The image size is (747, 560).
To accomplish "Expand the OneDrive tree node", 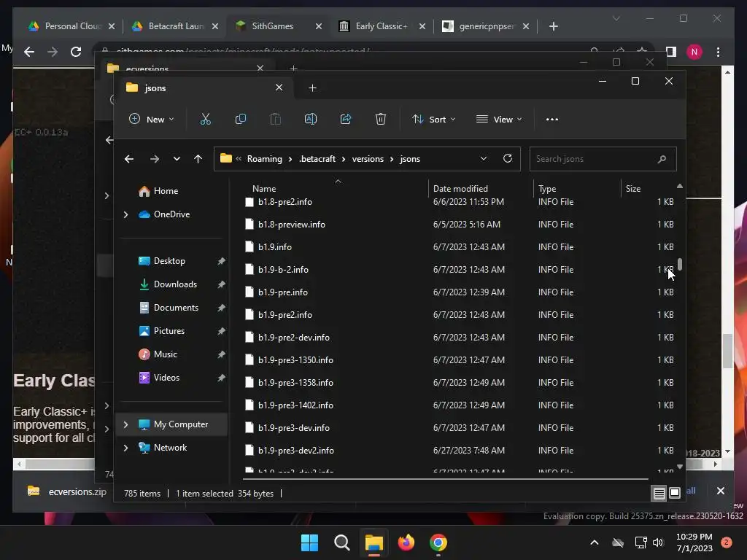I will point(125,215).
